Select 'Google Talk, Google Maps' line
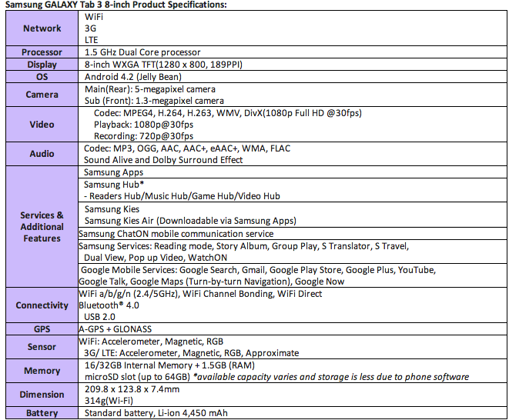Viewport: 509px width, 420px height. [x=211, y=282]
